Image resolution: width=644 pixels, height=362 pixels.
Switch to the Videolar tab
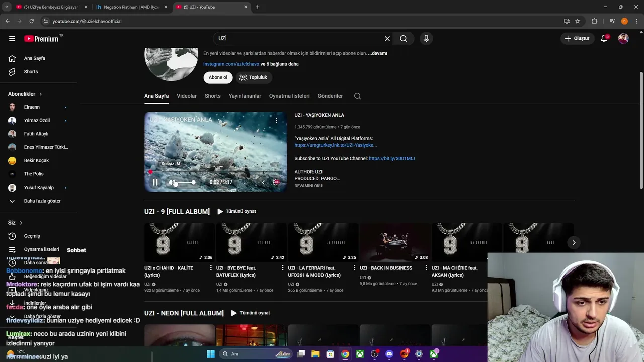point(187,96)
